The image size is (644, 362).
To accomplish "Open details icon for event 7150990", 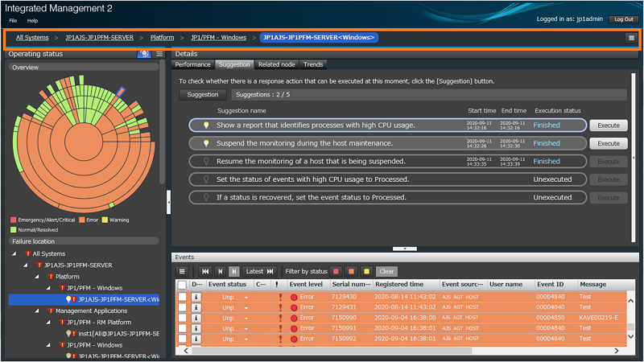I will click(x=196, y=318).
